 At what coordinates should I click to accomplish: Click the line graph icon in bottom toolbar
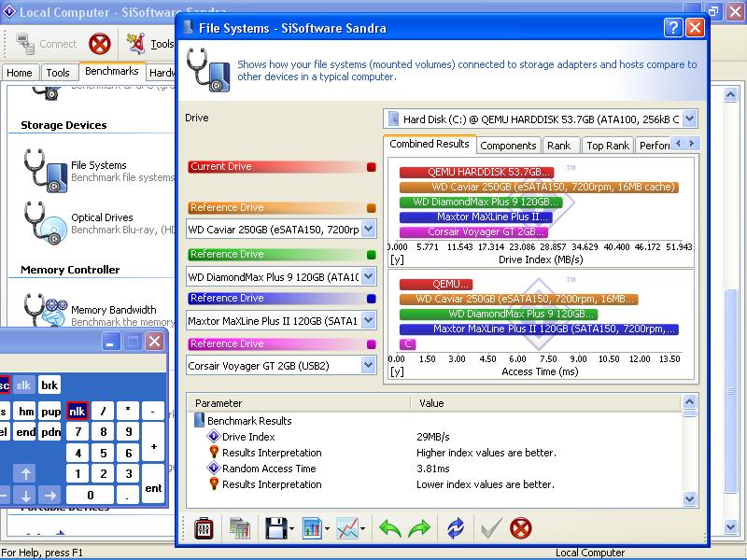pyautogui.click(x=347, y=529)
